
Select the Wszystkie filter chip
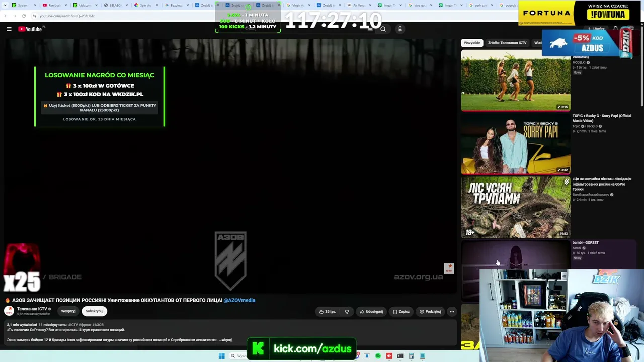pos(472,43)
